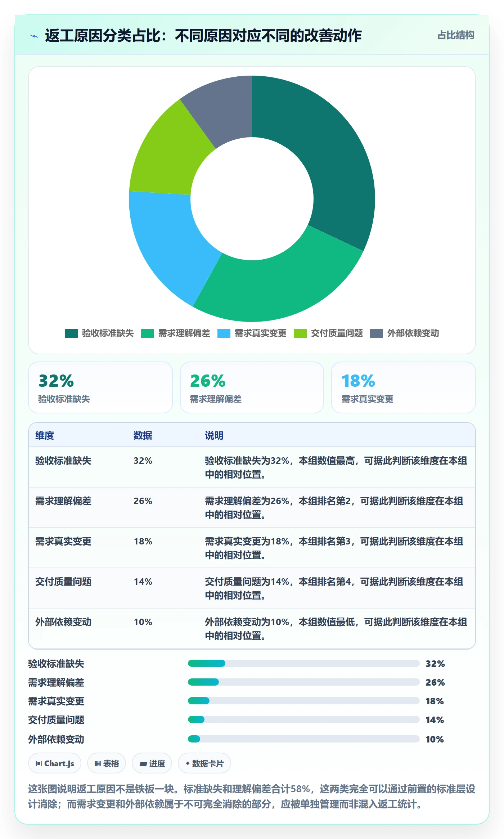Click the 外部依赖变动 label in the progress list

pyautogui.click(x=56, y=739)
